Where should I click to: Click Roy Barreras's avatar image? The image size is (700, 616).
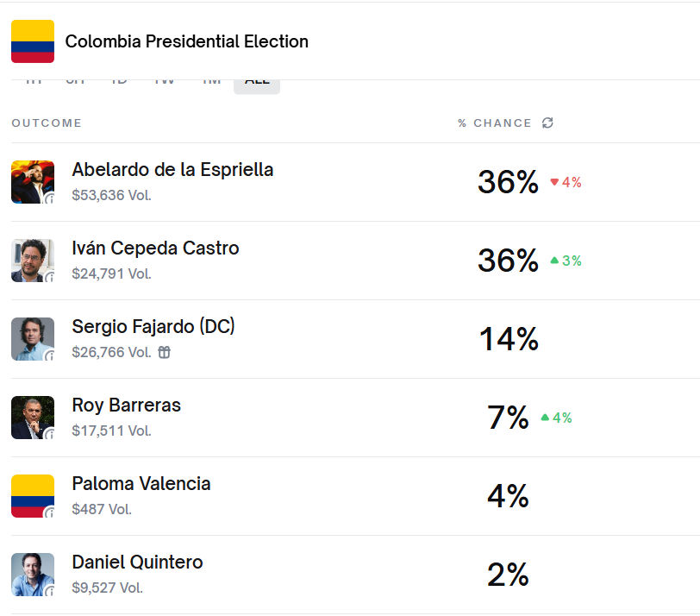[x=33, y=418]
